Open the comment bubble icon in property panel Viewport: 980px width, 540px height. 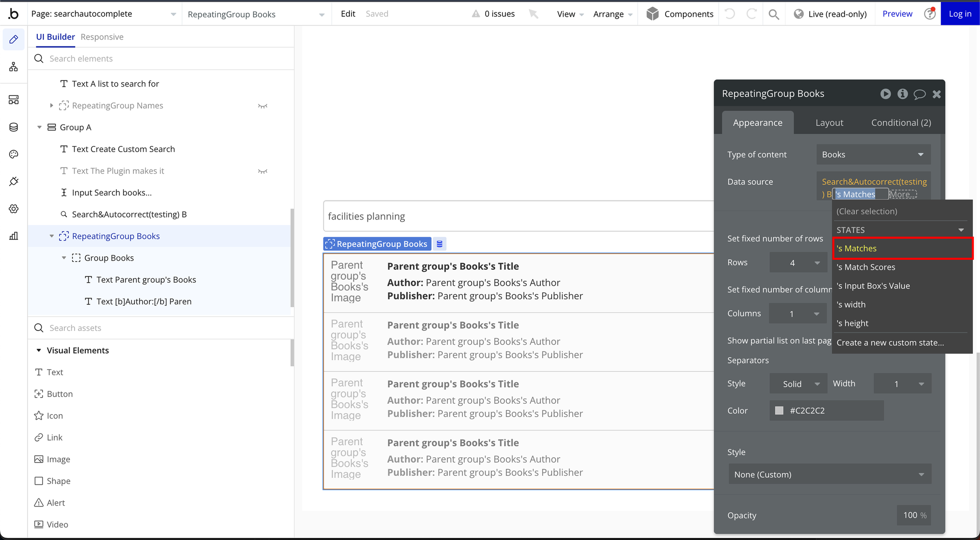click(x=919, y=94)
